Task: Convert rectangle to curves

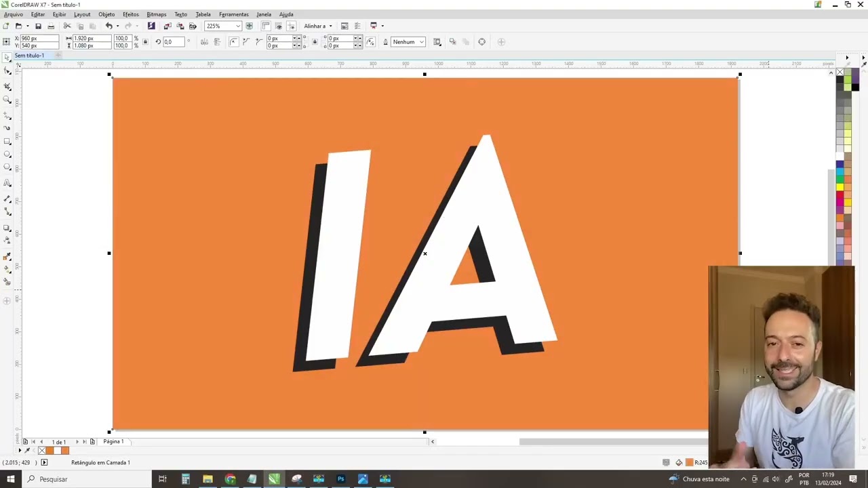Action: pyautogui.click(x=482, y=42)
